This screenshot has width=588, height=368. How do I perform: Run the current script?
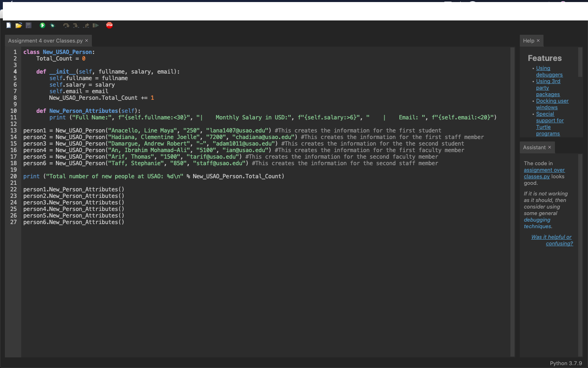[42, 25]
